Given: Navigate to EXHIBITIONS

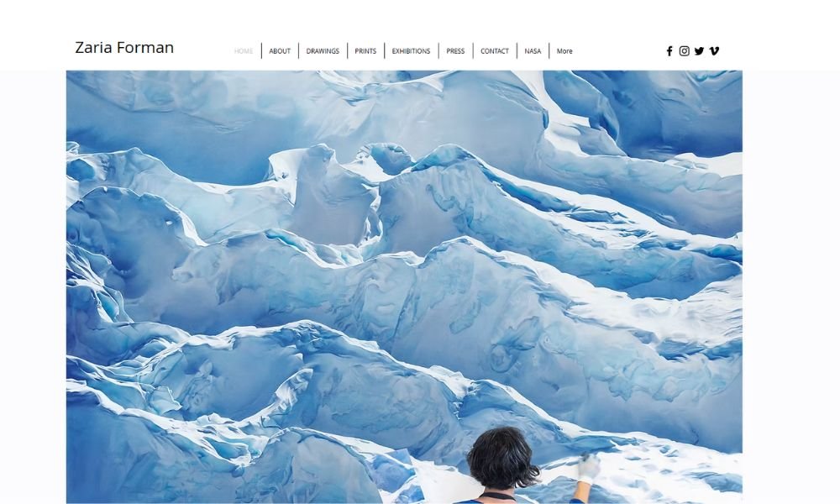Looking at the screenshot, I should [411, 51].
